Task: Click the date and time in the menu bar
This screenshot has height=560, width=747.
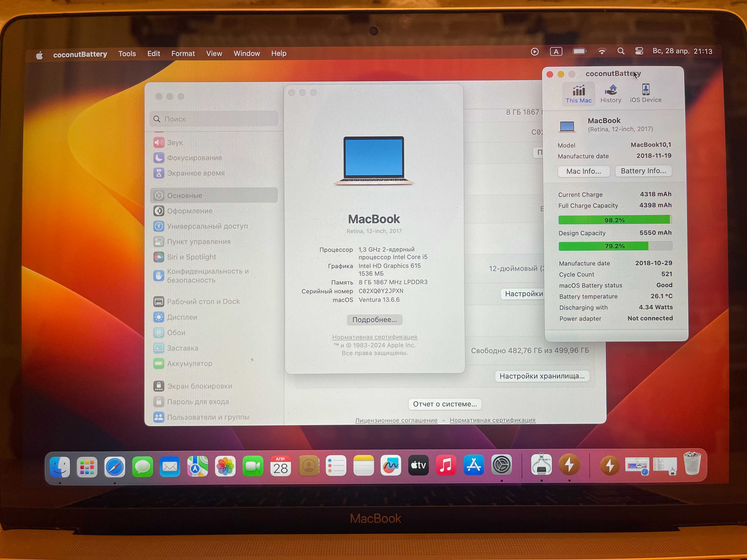Action: [682, 51]
